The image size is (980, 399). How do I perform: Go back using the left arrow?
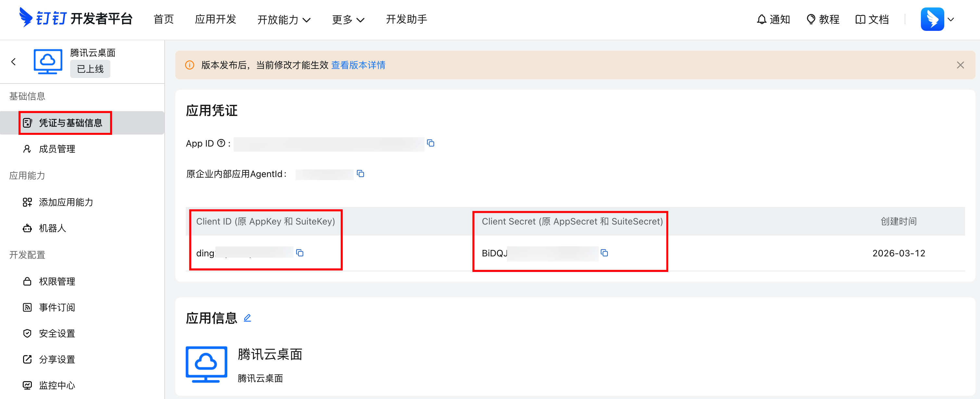pos(14,62)
